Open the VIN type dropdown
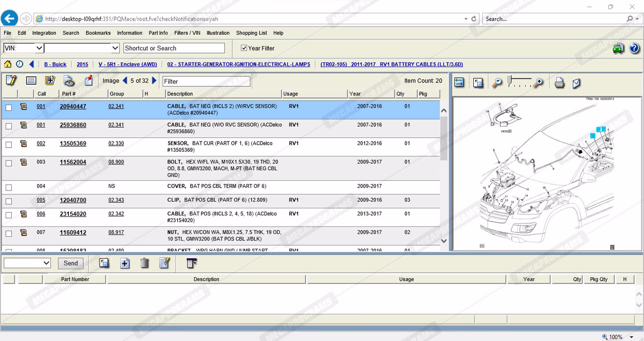 click(x=39, y=48)
